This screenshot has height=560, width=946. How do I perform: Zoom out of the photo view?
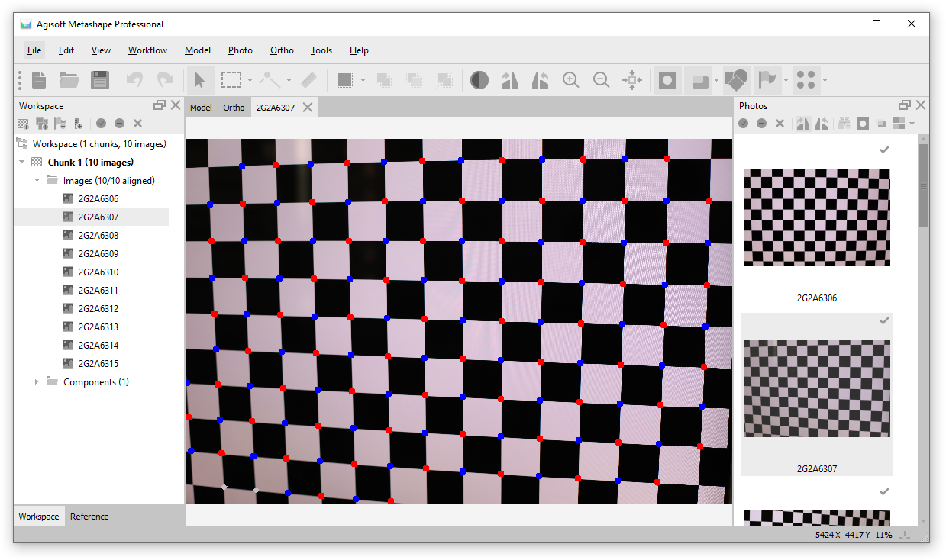[x=602, y=79]
